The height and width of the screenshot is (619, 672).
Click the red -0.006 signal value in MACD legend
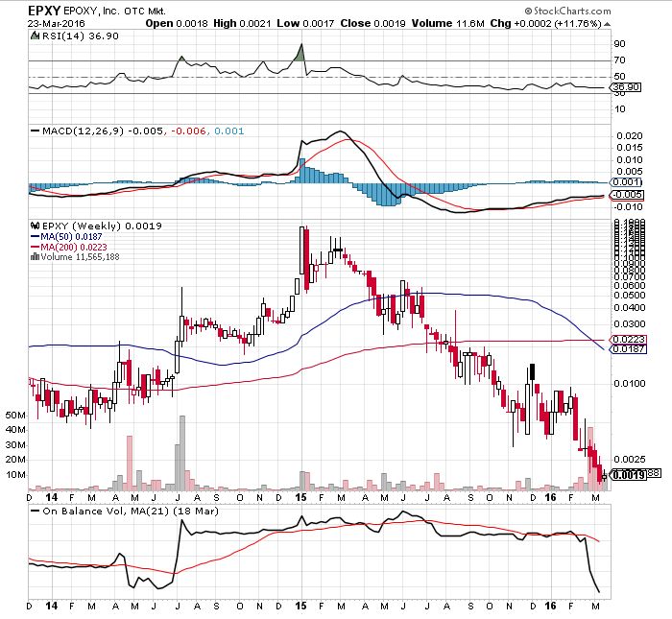pos(188,131)
